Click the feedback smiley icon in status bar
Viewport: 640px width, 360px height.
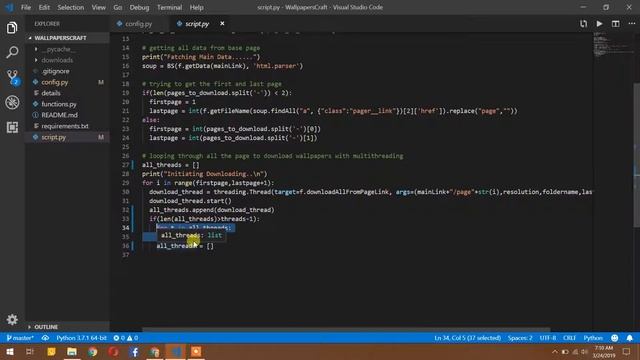(614, 338)
